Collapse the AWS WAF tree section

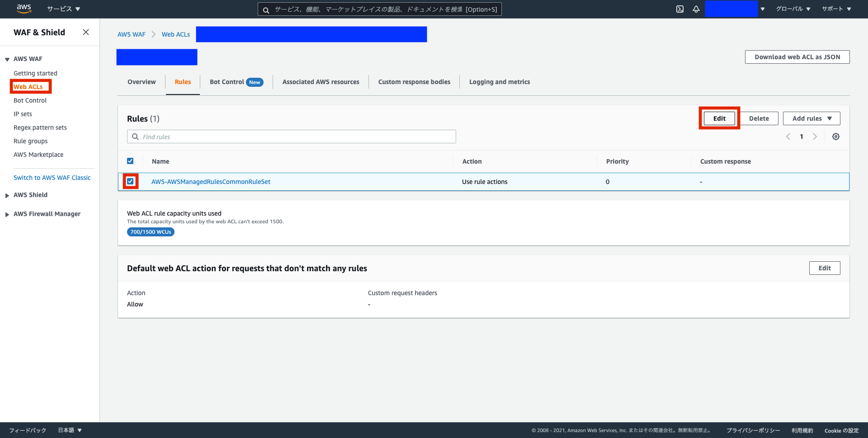pos(7,59)
